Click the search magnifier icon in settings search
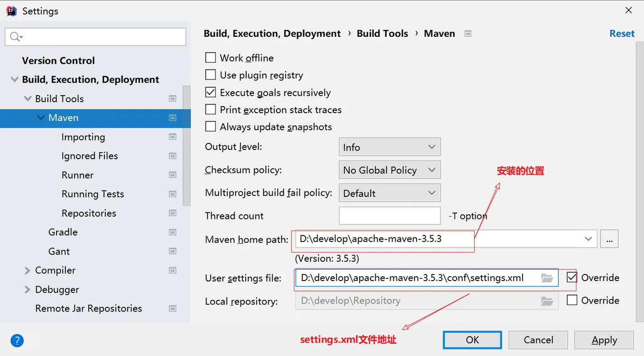This screenshot has width=644, height=356. point(16,37)
